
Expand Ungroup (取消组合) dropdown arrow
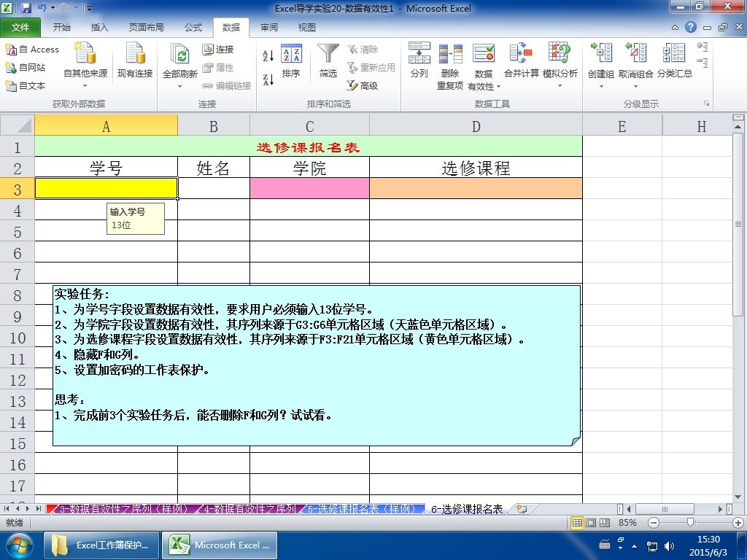[x=635, y=86]
